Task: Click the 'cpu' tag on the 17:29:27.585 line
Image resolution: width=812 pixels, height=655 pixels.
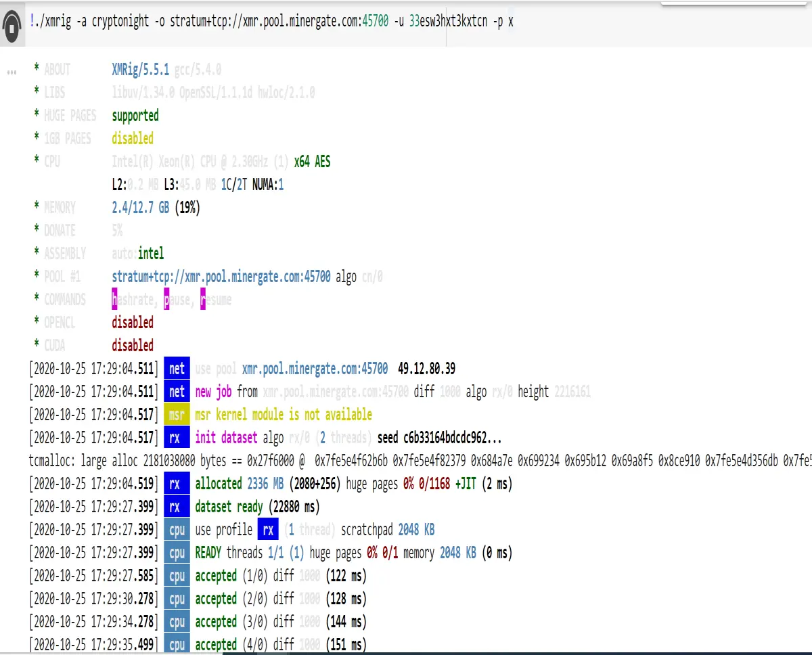Action: tap(177, 577)
